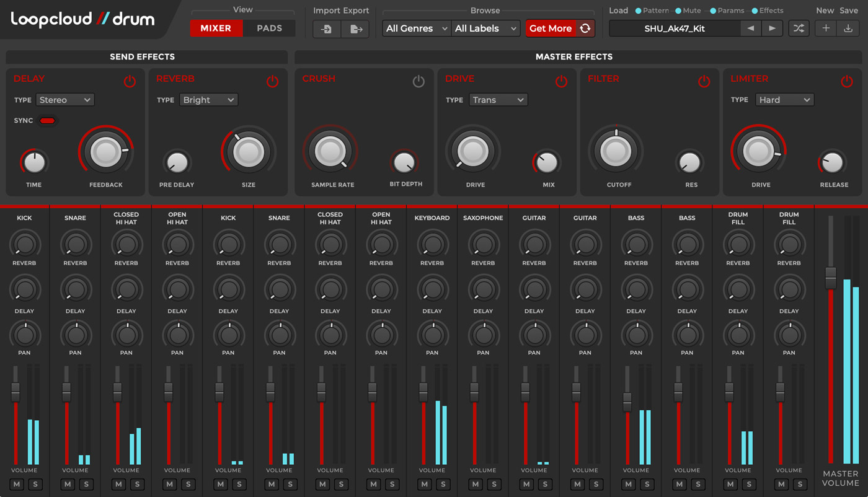868x497 pixels.
Task: Switch to the PADS view
Action: (x=269, y=28)
